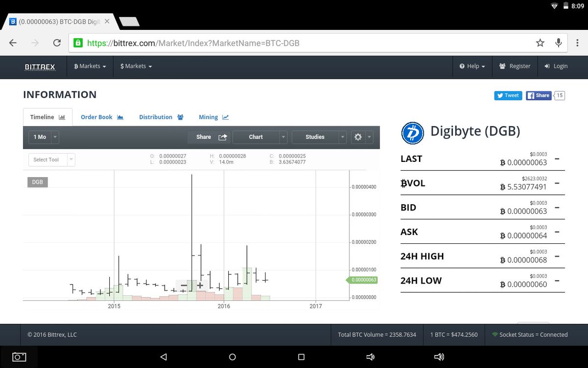Collapse the BVOL row
This screenshot has width=588, height=368.
[557, 183]
